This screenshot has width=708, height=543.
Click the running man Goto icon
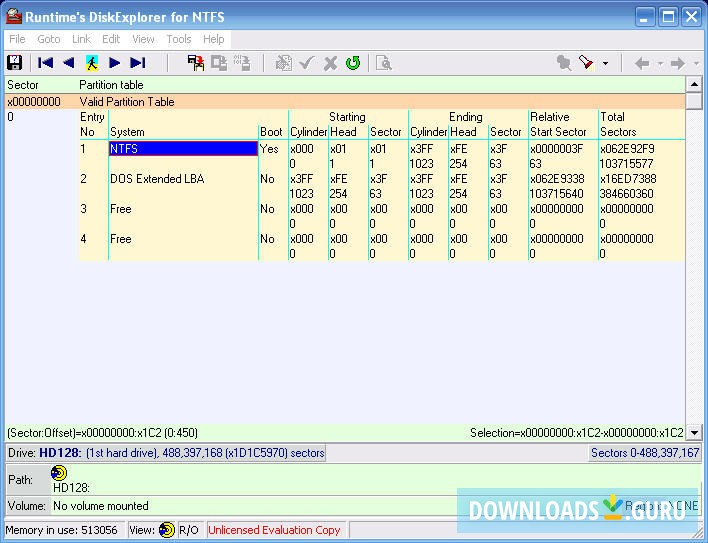coord(92,63)
